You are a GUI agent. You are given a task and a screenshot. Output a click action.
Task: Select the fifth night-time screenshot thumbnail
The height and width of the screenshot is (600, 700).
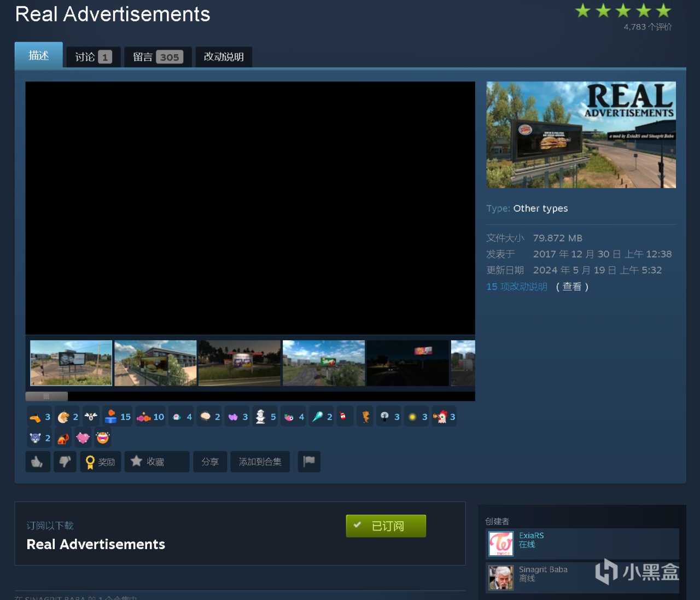(x=408, y=363)
